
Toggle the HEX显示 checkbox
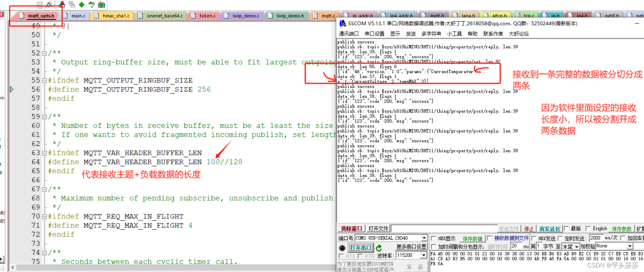(433, 238)
